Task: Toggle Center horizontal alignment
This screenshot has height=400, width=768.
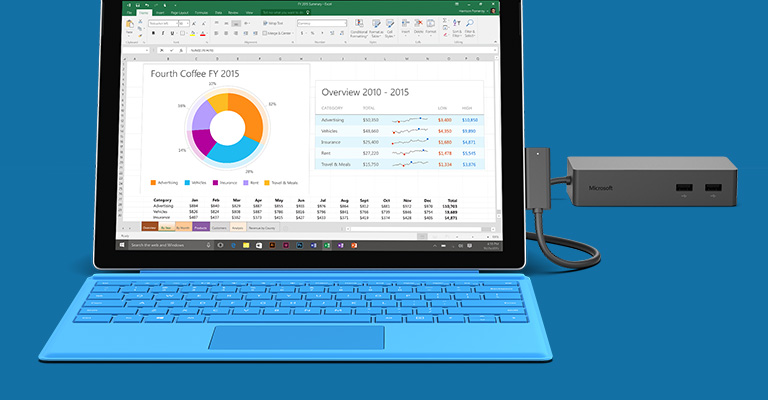Action: 226,33
